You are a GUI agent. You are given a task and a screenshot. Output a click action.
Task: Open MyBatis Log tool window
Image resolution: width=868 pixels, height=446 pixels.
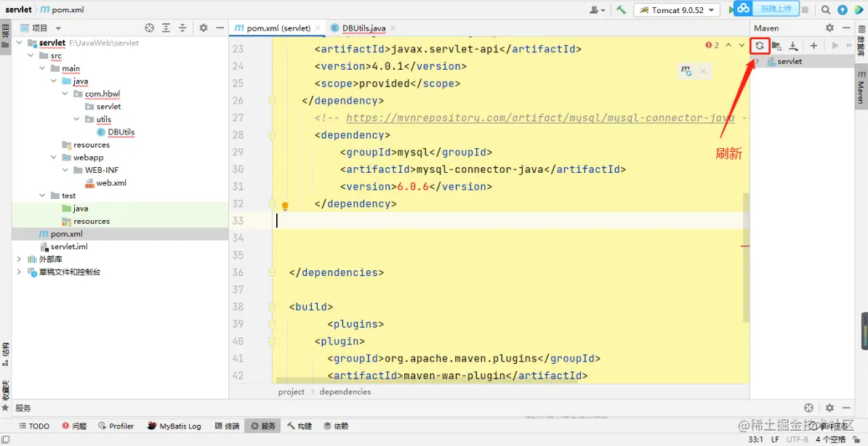(x=174, y=426)
